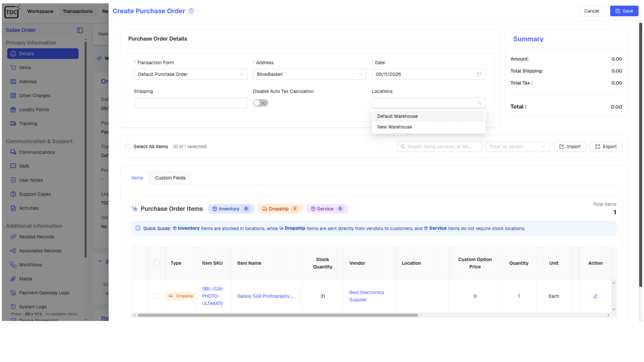The height and width of the screenshot is (362, 644).
Task: Open Loyalty Points in the sidebar
Action: tap(43, 110)
